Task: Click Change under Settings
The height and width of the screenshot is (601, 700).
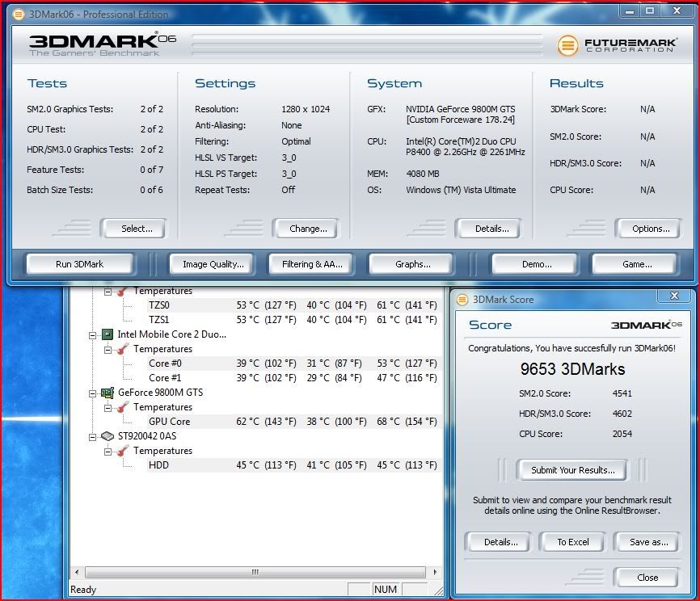Action: tap(308, 229)
